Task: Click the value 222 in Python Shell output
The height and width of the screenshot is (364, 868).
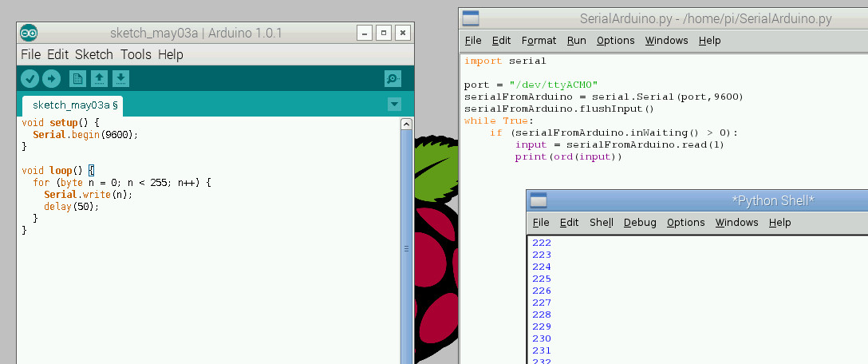Action: coord(542,243)
